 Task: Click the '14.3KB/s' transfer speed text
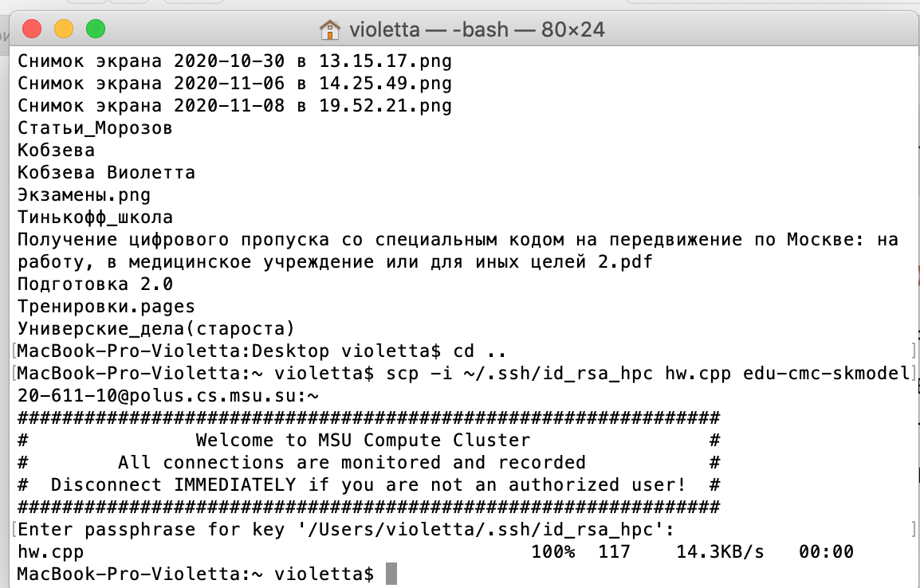720,551
